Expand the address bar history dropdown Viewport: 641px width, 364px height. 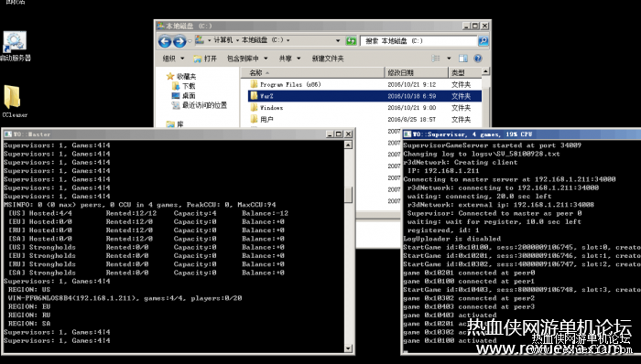338,40
